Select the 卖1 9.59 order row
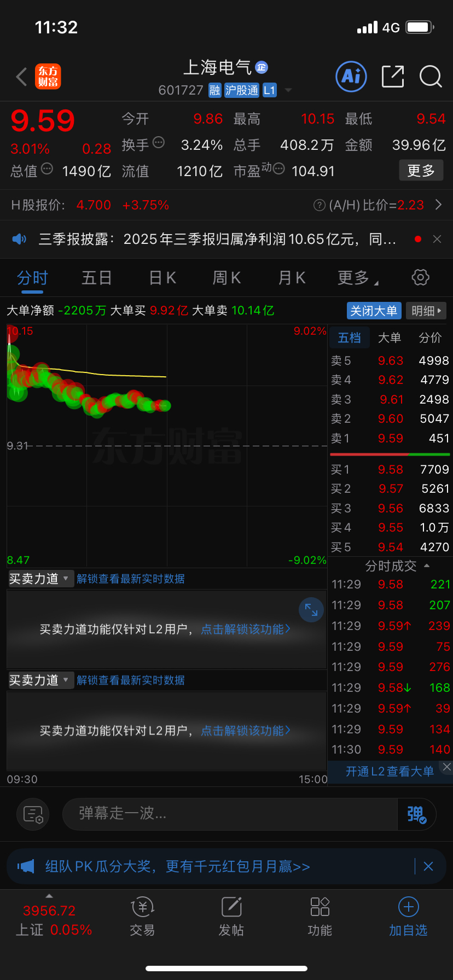Screen dimensions: 453x980 tap(390, 438)
